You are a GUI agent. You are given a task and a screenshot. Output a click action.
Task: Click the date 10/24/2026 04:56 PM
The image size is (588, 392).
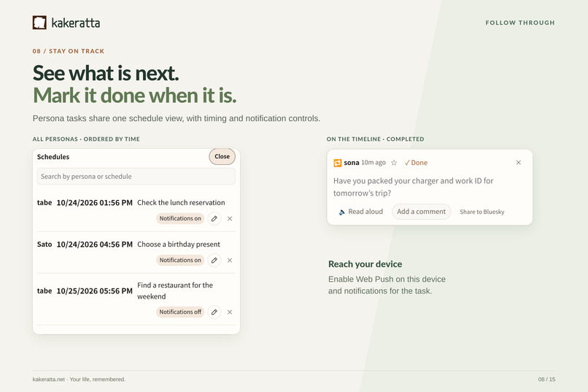tap(95, 245)
